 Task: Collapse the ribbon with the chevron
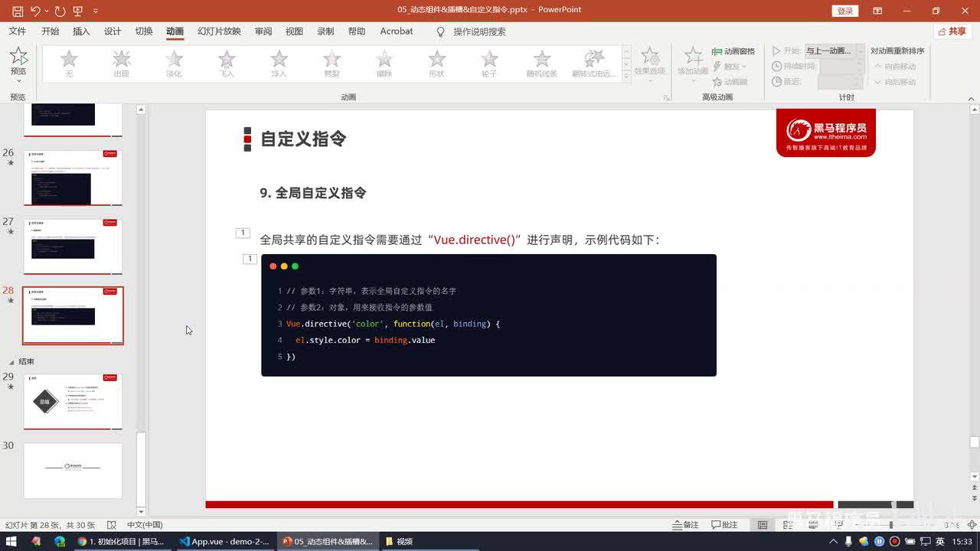(972, 97)
